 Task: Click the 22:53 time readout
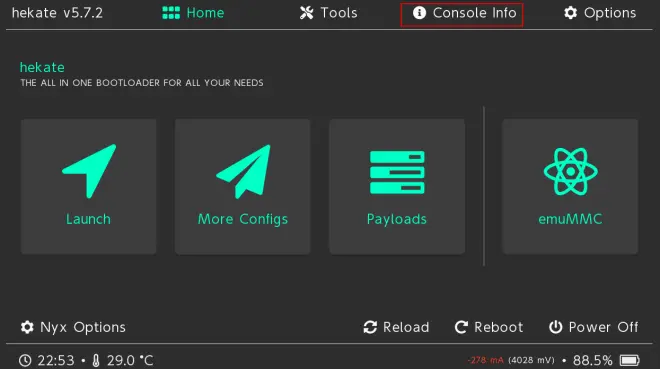pos(56,361)
